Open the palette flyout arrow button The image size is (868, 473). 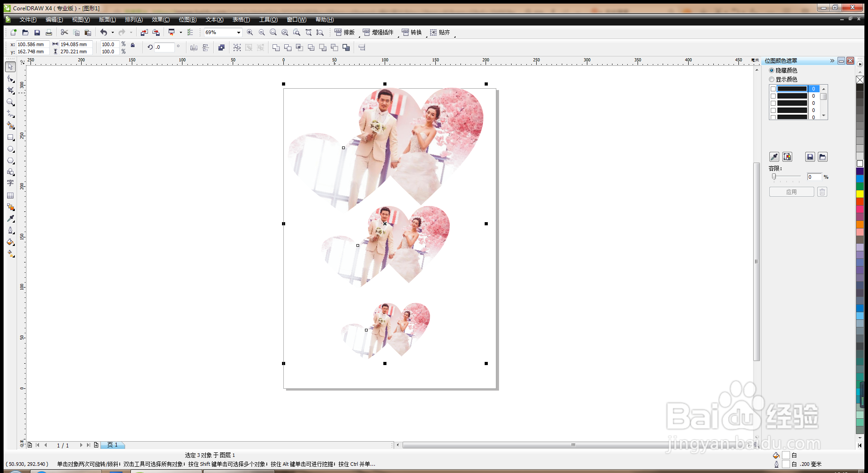pos(859,64)
